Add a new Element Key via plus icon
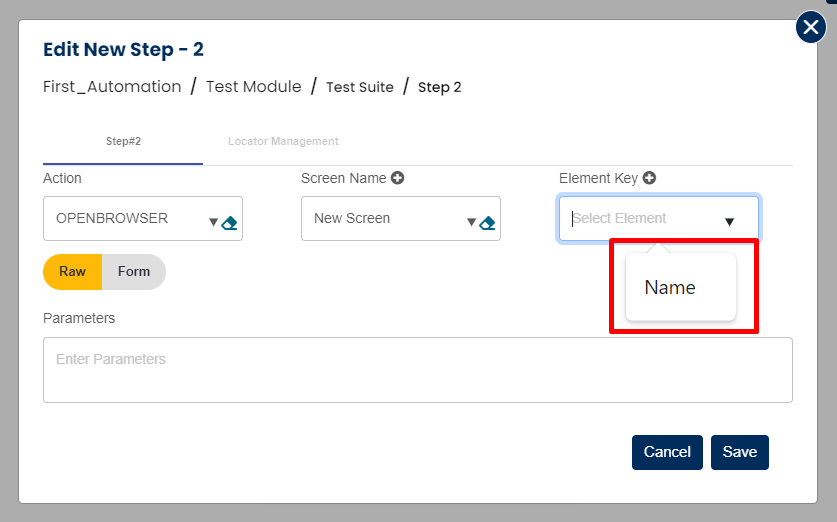The width and height of the screenshot is (837, 522). (x=649, y=178)
